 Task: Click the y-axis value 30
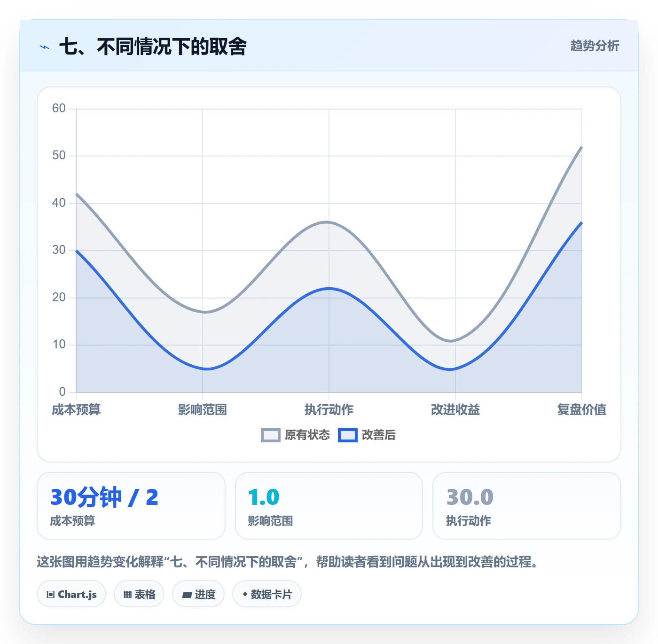coord(59,250)
